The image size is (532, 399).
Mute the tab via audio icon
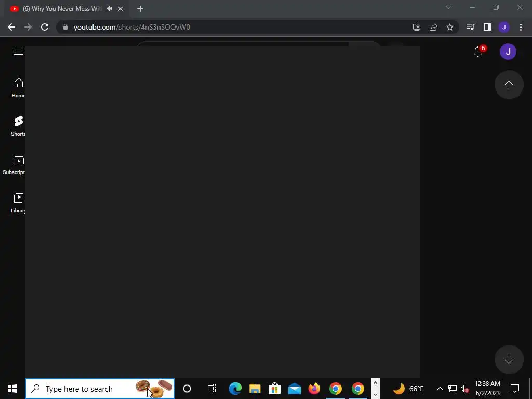tap(109, 9)
